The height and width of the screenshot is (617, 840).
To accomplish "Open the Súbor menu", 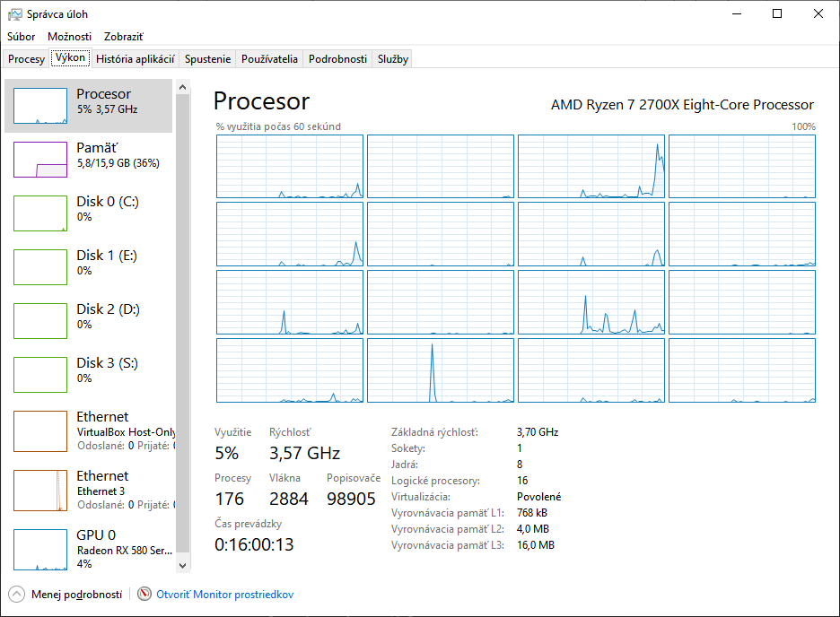I will (x=22, y=37).
